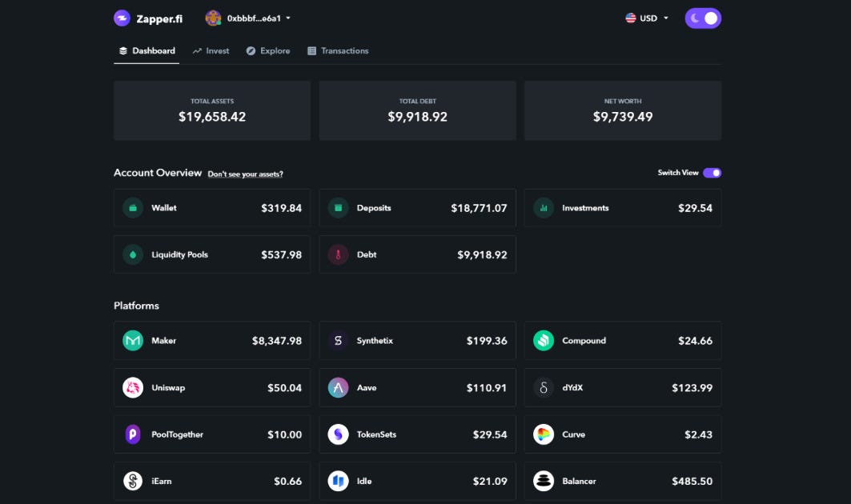851x504 pixels.
Task: Click the PoolTogether $10.00 value
Action: pos(284,434)
